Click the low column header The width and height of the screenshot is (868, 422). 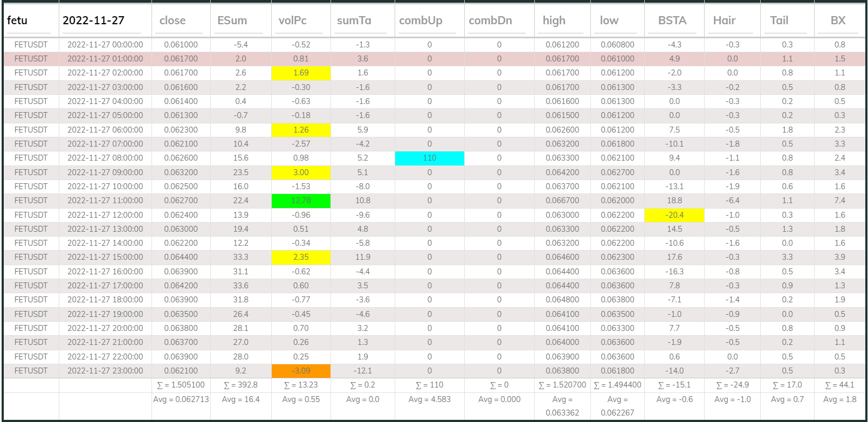[x=609, y=20]
